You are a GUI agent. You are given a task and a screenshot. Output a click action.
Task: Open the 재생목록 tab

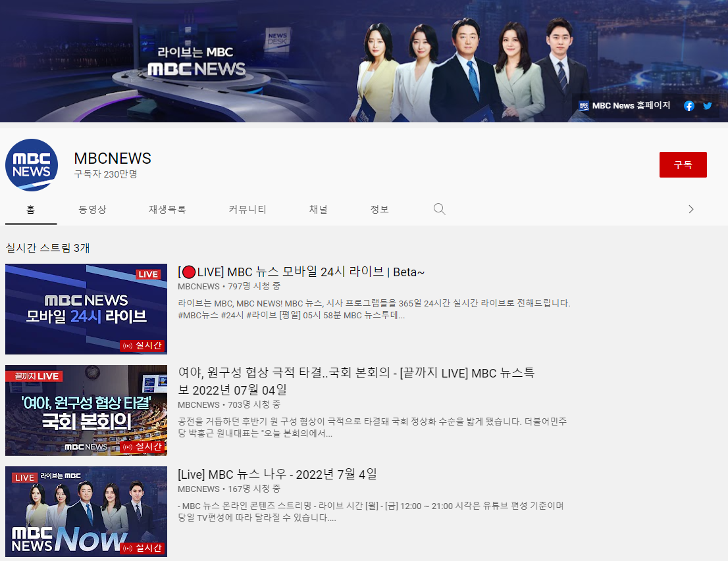pyautogui.click(x=167, y=209)
